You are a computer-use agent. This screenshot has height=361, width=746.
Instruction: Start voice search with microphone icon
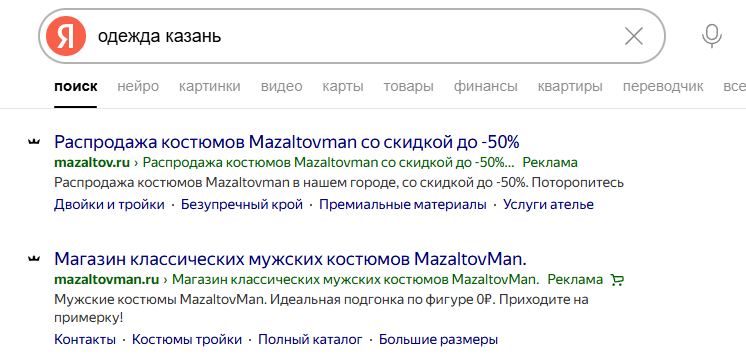(x=712, y=36)
